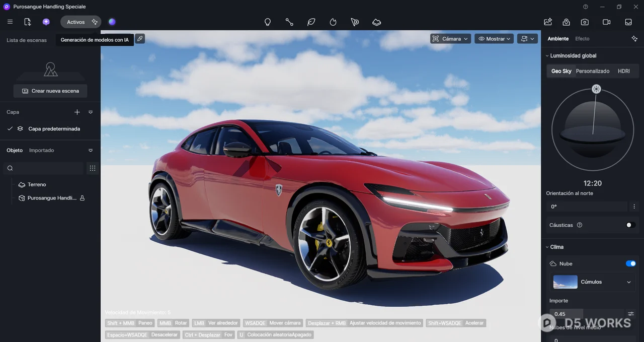The image size is (644, 342).
Task: Open the render queue tray icon
Action: 628,22
